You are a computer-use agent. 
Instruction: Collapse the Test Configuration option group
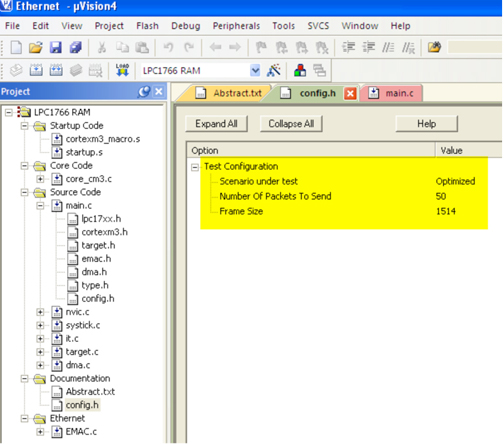click(195, 167)
